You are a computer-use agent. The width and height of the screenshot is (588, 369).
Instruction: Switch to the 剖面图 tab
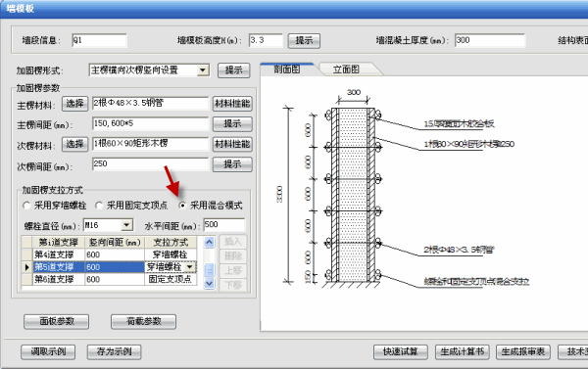pos(287,69)
